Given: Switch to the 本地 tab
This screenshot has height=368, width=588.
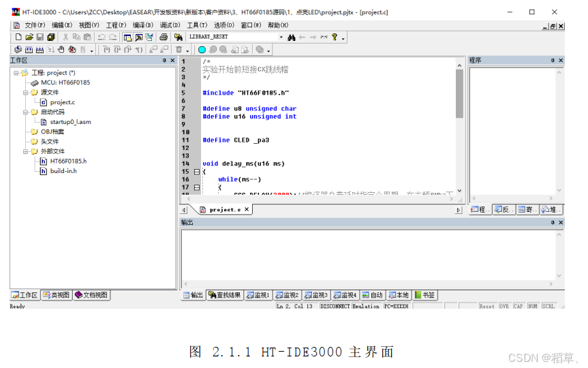Looking at the screenshot, I should (x=399, y=295).
